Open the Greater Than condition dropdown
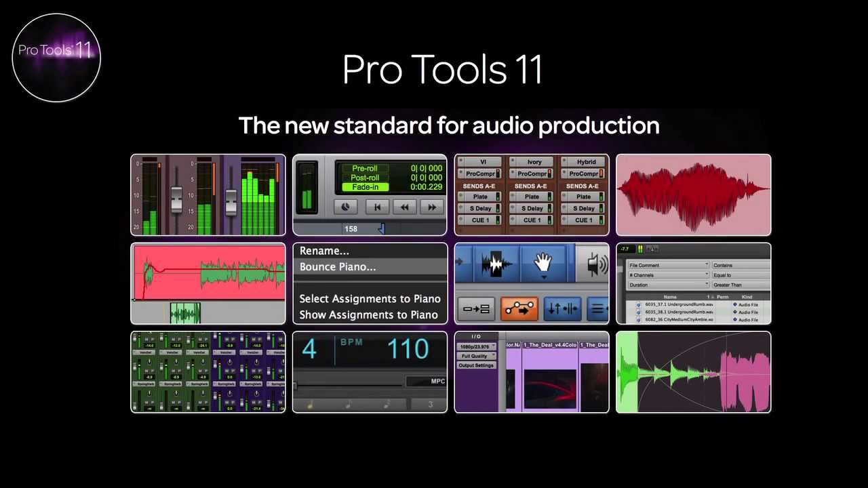The image size is (868, 488). tap(741, 285)
